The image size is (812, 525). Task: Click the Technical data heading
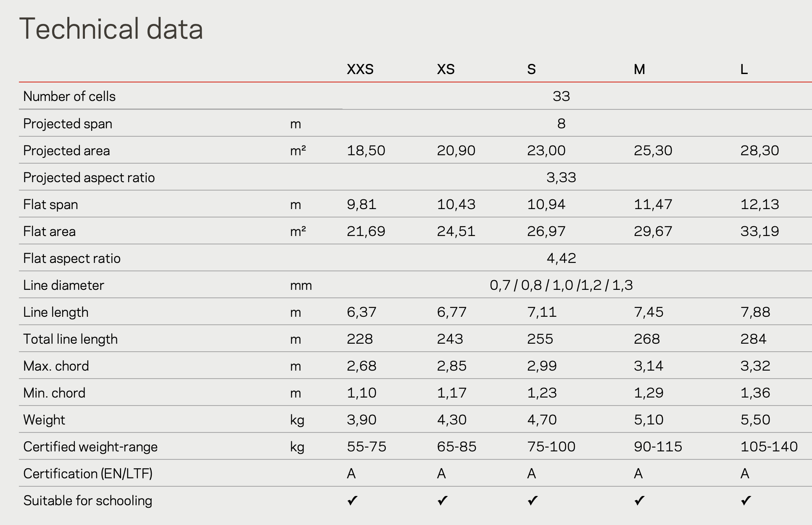pyautogui.click(x=111, y=29)
